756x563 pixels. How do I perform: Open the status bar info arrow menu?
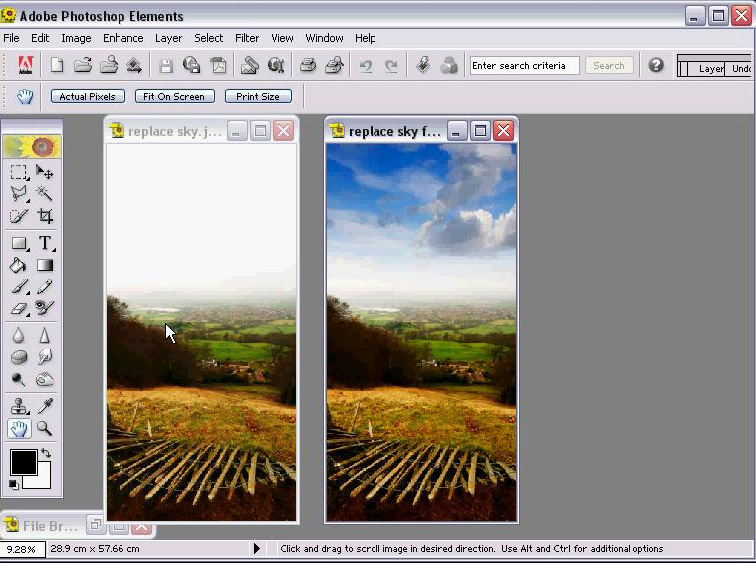[257, 549]
